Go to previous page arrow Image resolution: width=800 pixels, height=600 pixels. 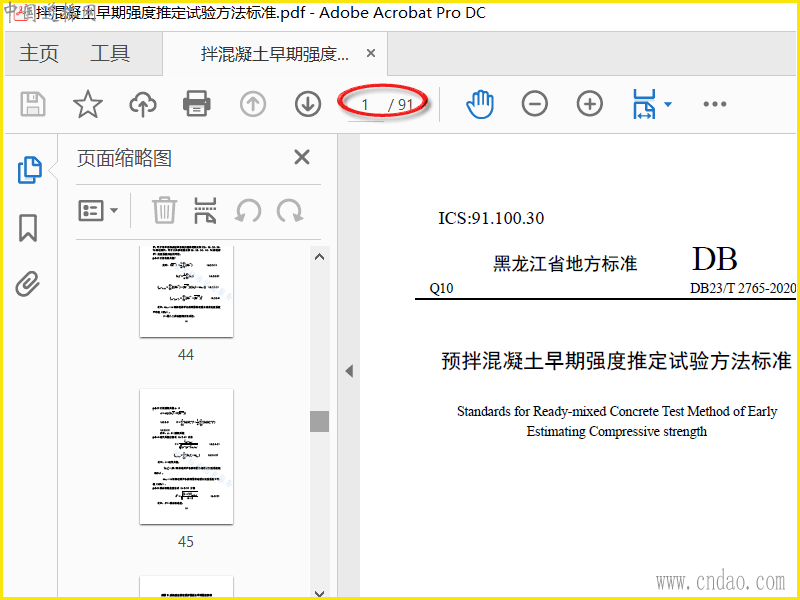point(253,104)
